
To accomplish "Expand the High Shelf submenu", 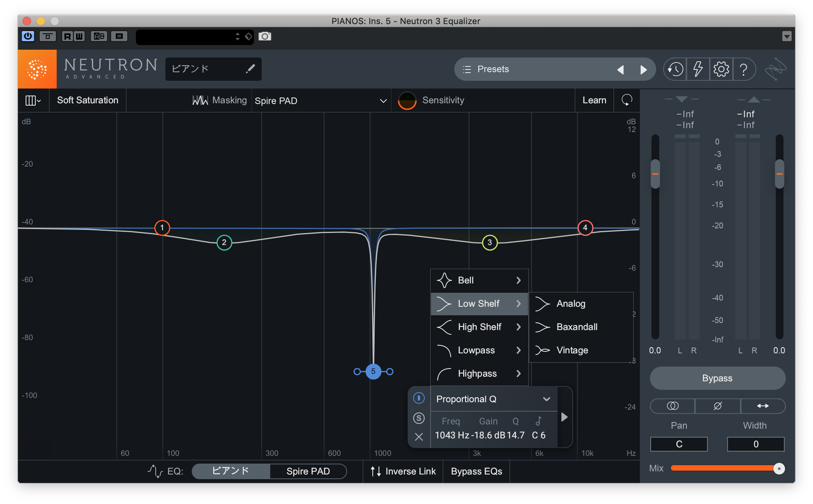I will [x=479, y=327].
